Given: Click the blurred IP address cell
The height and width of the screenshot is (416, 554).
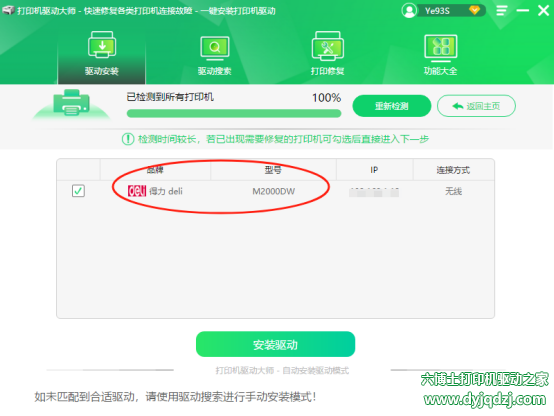Looking at the screenshot, I should point(374,192).
